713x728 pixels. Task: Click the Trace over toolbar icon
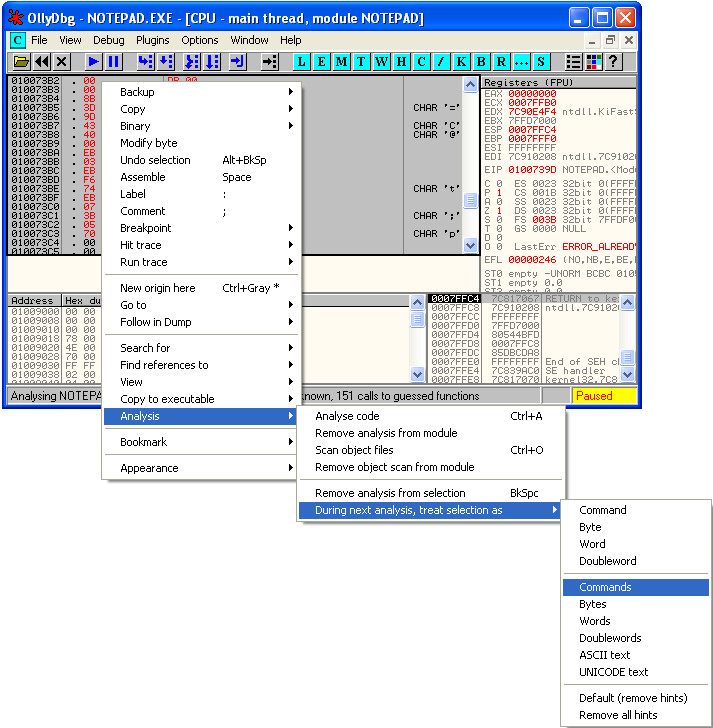point(212,61)
